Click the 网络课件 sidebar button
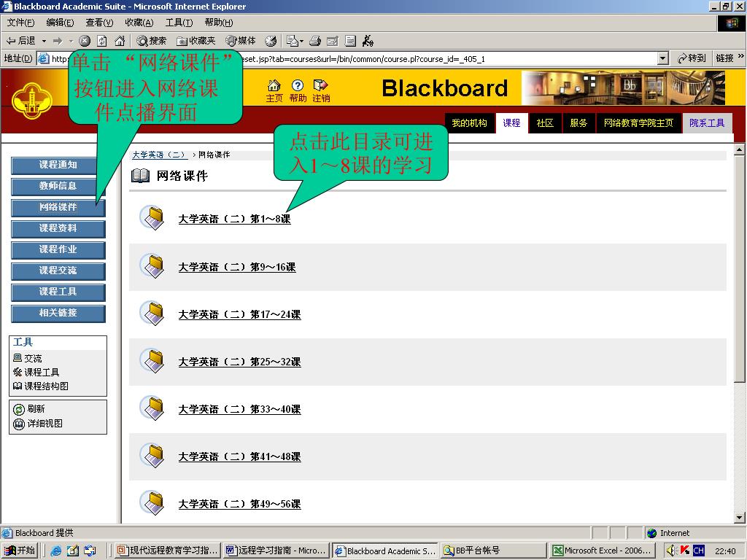 58,208
